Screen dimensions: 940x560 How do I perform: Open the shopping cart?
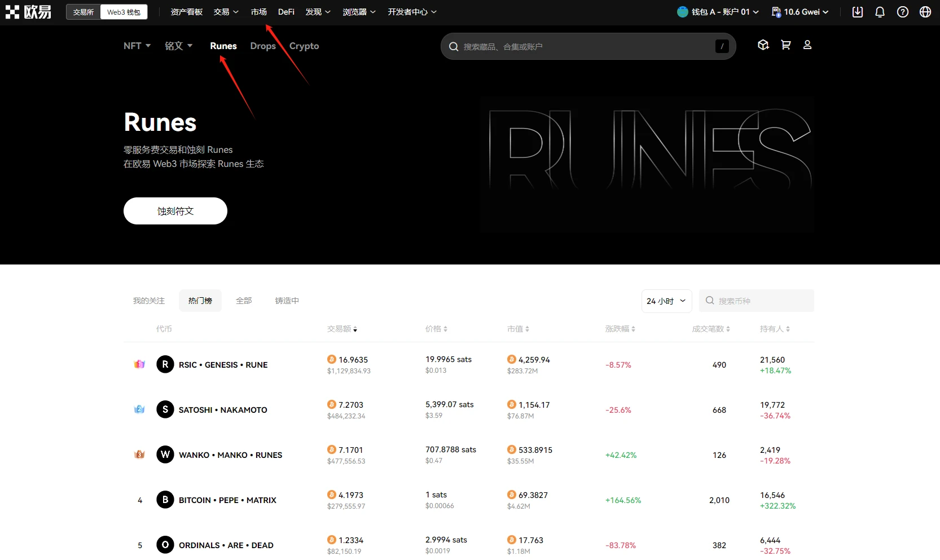click(x=785, y=45)
